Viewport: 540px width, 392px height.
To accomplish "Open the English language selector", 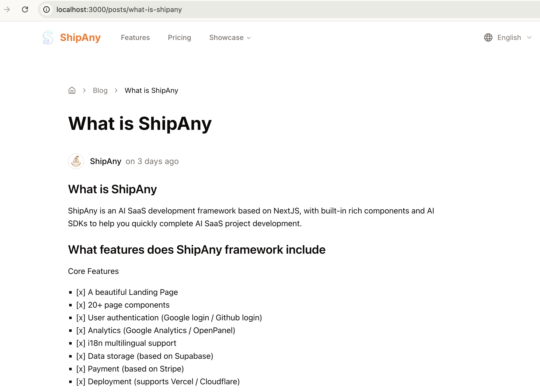I will coord(509,37).
